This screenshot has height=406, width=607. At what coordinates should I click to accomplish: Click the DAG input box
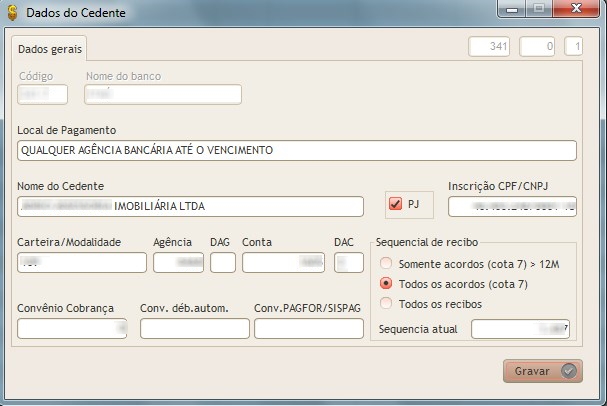pos(223,262)
